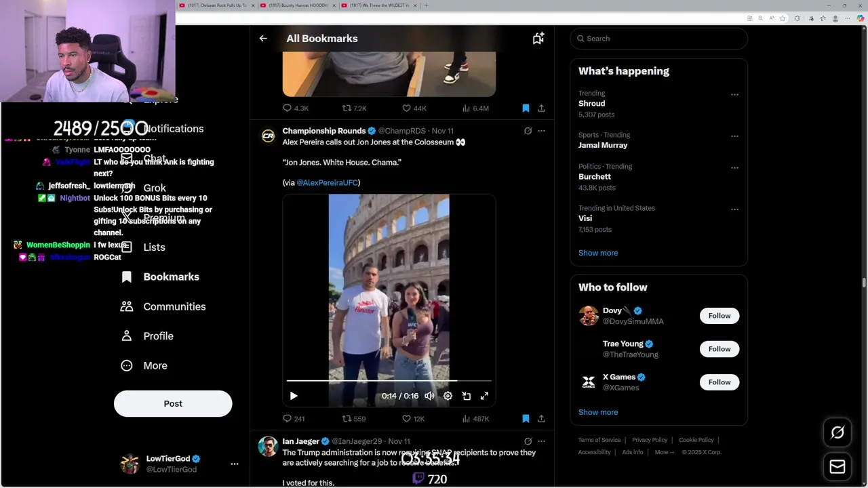Open Grok from the sidebar

(155, 188)
